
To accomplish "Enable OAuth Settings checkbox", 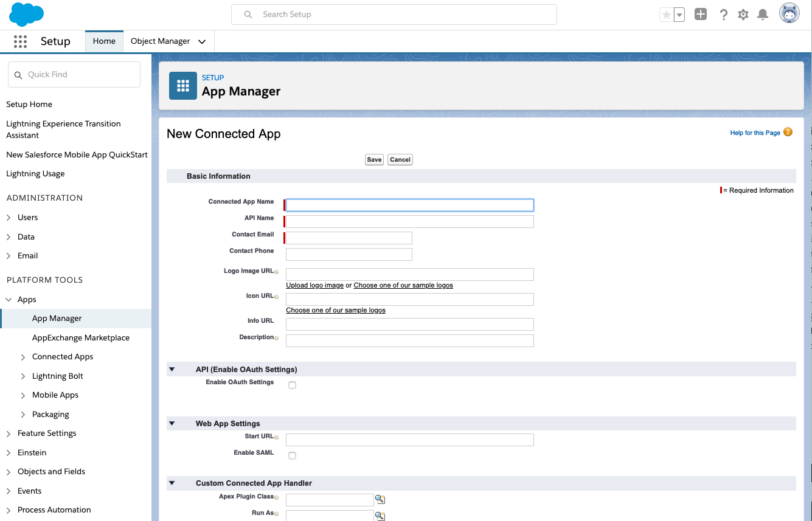I will pos(292,385).
